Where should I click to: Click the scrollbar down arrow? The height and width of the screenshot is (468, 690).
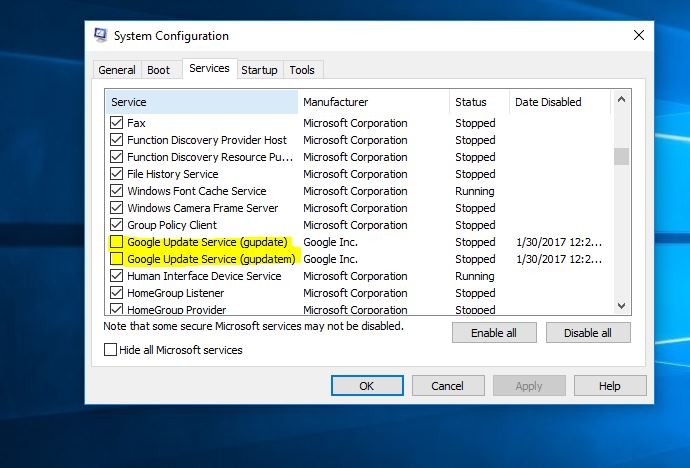(621, 305)
